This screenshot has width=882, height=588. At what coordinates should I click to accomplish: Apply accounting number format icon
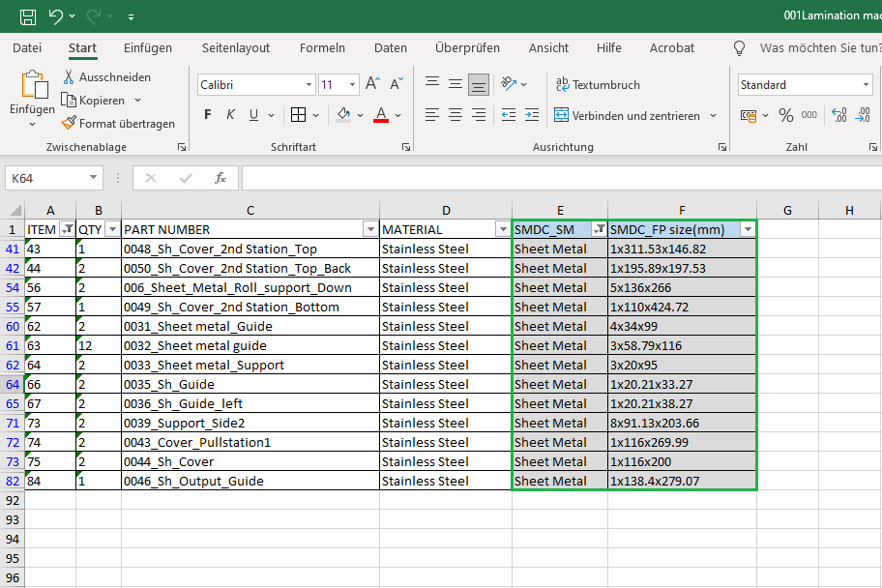749,115
